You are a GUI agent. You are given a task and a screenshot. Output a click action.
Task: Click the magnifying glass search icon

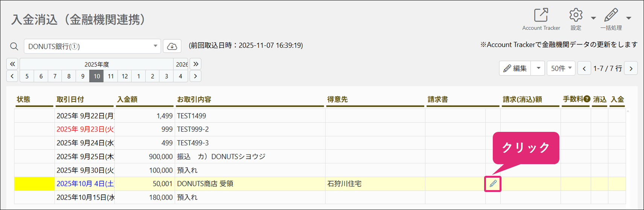click(14, 46)
